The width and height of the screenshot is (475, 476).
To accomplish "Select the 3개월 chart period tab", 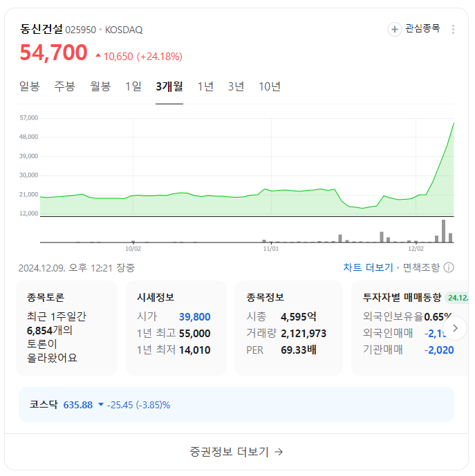I will [x=169, y=86].
